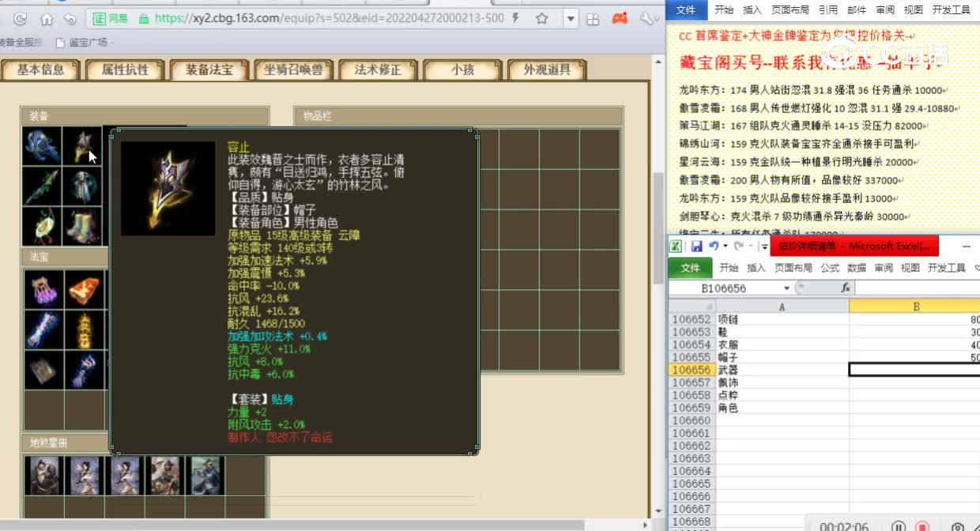Click the first 地煞星册 character portrait

(x=44, y=476)
